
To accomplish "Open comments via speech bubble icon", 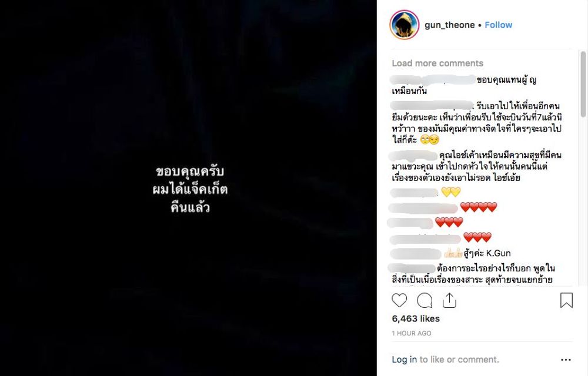I will tap(425, 300).
